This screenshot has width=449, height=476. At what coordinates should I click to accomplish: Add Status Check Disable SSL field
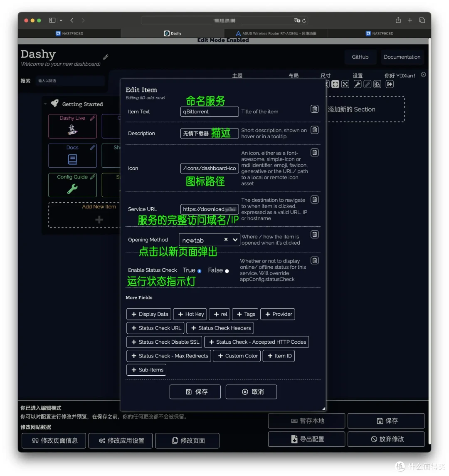[164, 342]
